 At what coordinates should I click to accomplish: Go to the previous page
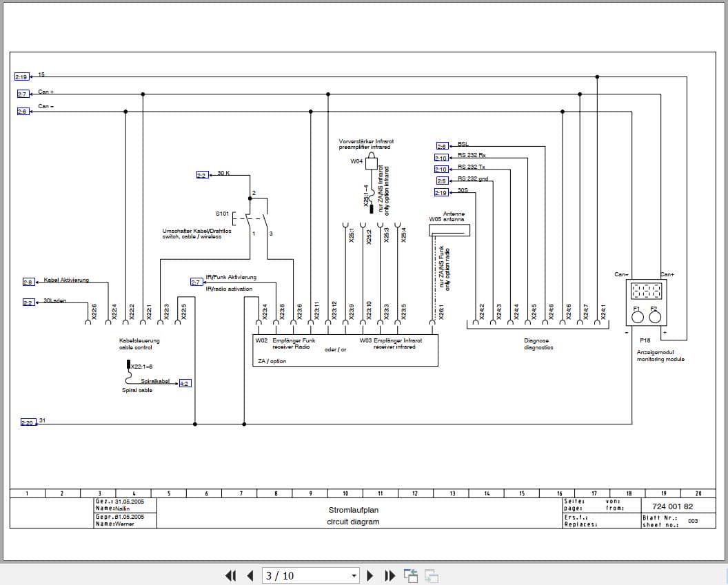pyautogui.click(x=250, y=576)
